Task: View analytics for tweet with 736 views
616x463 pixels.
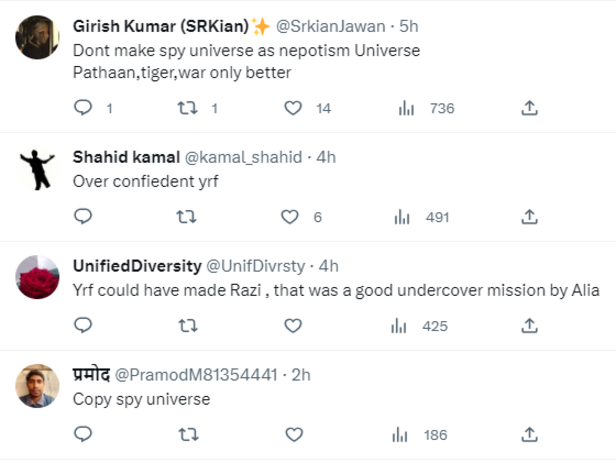Action: click(x=405, y=108)
